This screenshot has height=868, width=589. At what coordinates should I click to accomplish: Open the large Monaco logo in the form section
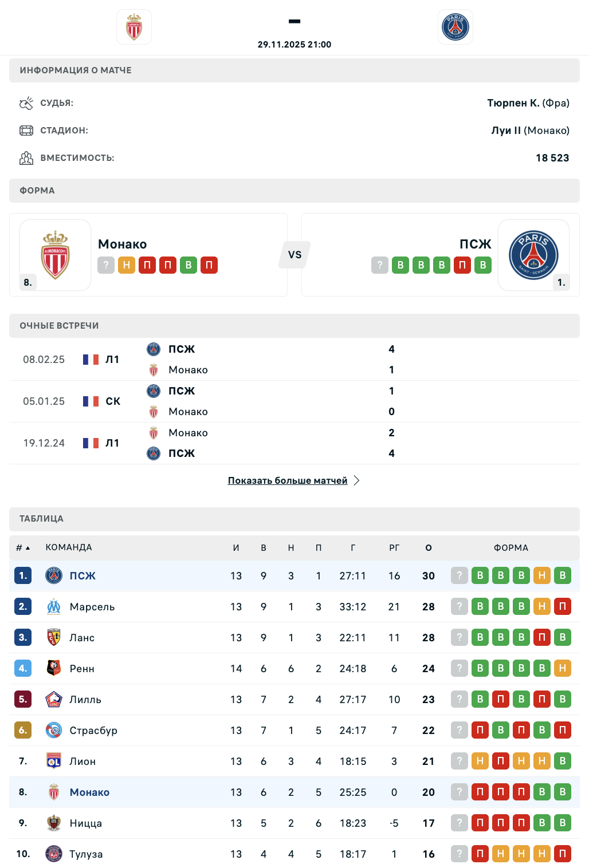56,255
